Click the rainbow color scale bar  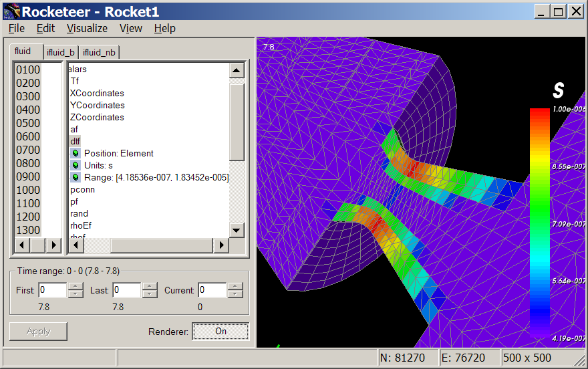540,223
